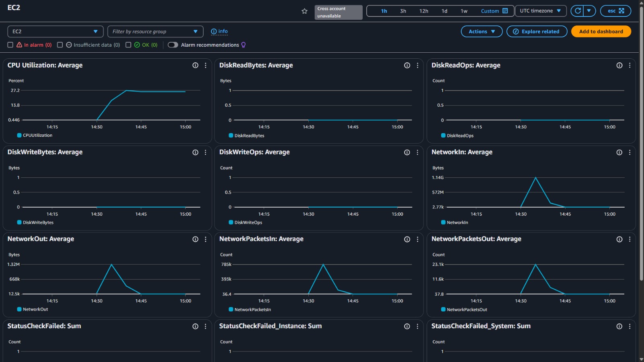Open the calendar icon for Custom range
Image resolution: width=644 pixels, height=362 pixels.
pyautogui.click(x=505, y=11)
